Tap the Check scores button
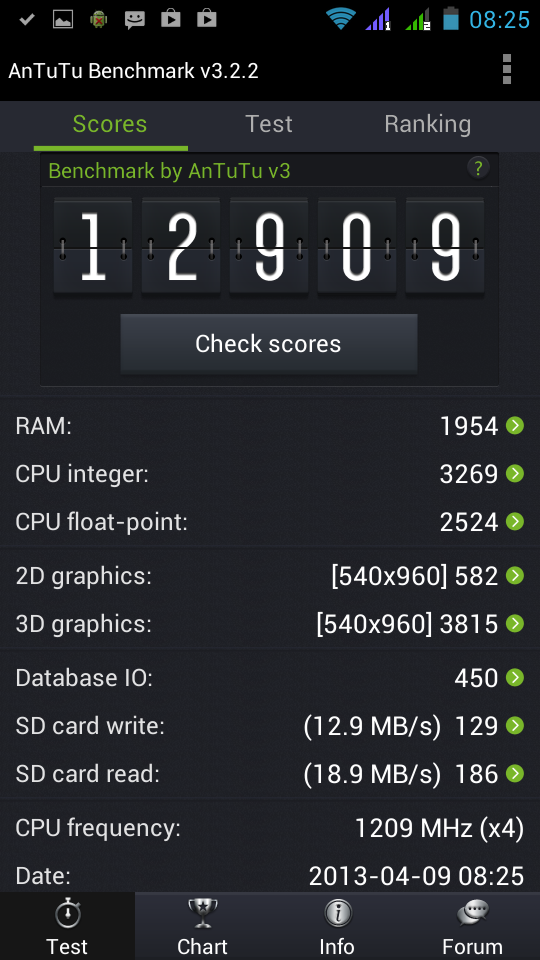 click(x=269, y=343)
